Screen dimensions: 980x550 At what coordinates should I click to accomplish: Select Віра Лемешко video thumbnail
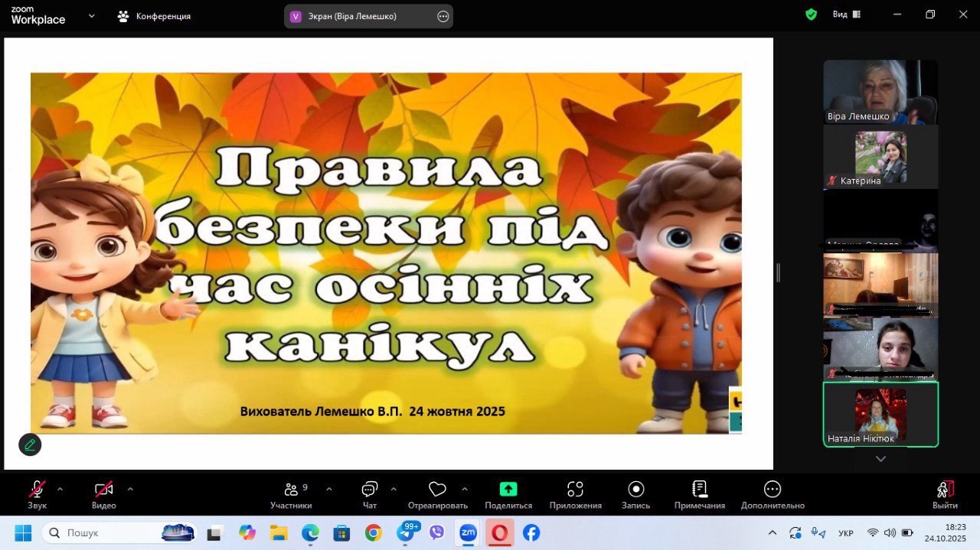pos(880,92)
